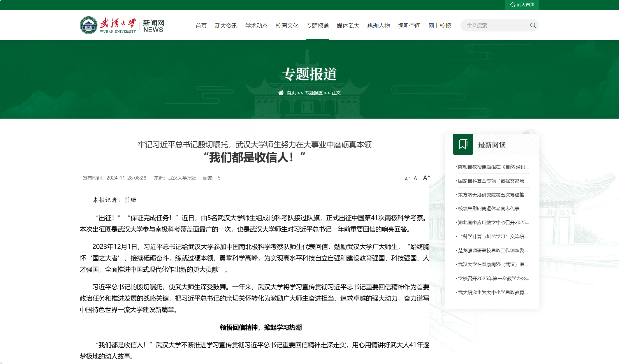Click the read count 阅读: 5
This screenshot has height=364, width=619.
212,178
